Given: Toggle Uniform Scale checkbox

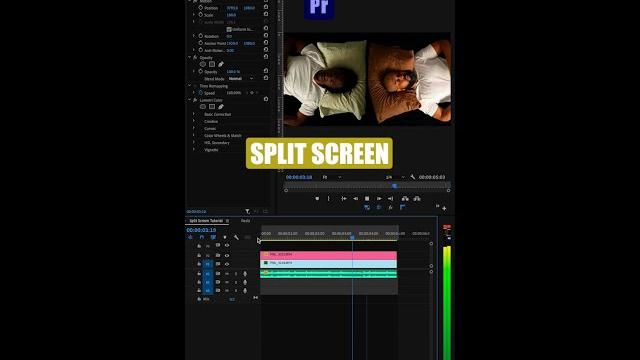Looking at the screenshot, I should click(x=229, y=29).
